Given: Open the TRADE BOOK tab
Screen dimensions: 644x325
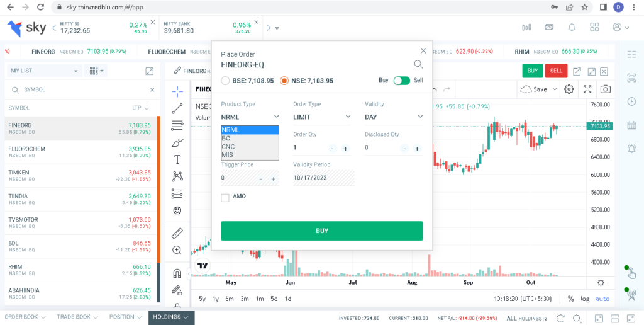Looking at the screenshot, I should click(x=77, y=317).
